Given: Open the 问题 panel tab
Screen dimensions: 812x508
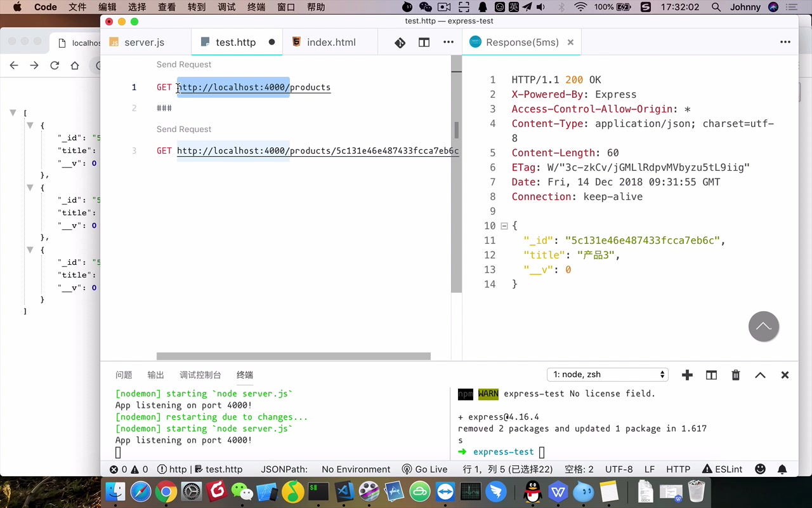Looking at the screenshot, I should coord(124,375).
